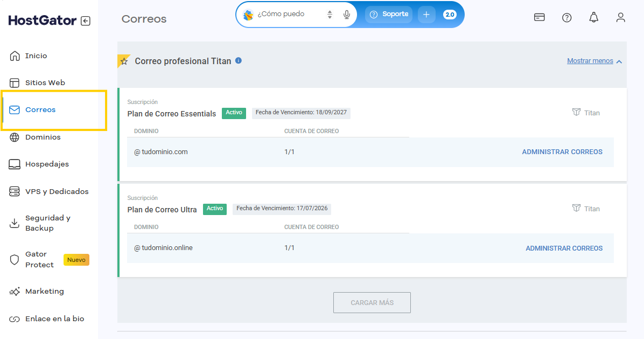Collapse the sidebar using the HostGator arrow icon
The height and width of the screenshot is (339, 644).
click(86, 21)
